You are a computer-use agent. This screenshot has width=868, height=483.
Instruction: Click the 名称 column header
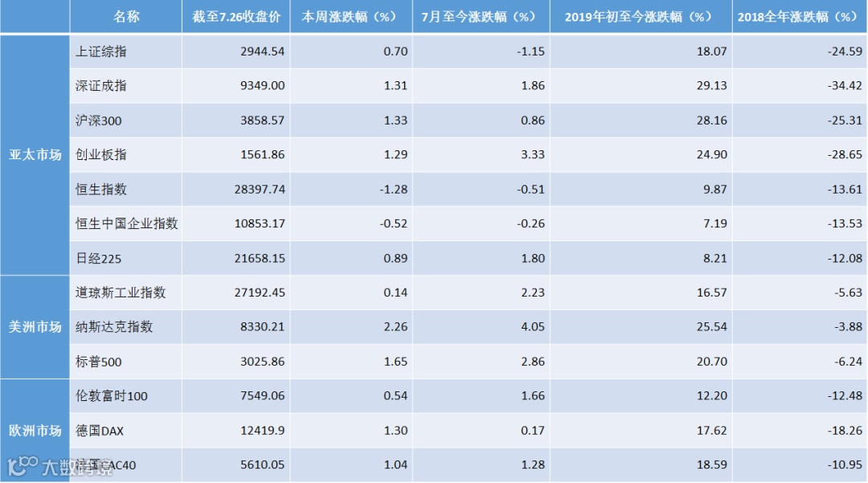(126, 17)
